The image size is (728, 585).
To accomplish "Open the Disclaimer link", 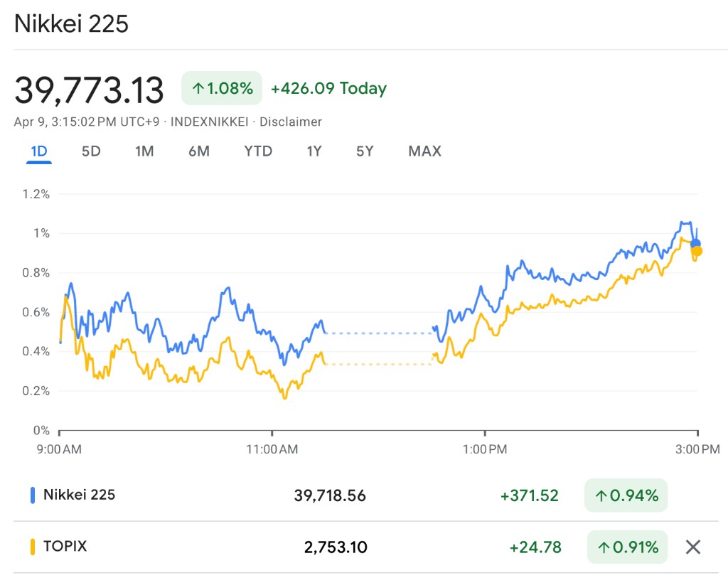I will tap(291, 122).
